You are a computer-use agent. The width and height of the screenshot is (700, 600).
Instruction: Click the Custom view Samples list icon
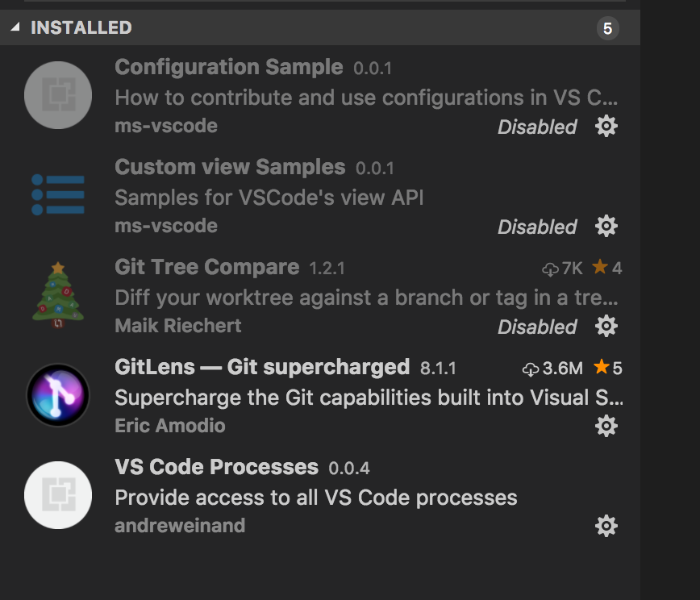(x=57, y=195)
